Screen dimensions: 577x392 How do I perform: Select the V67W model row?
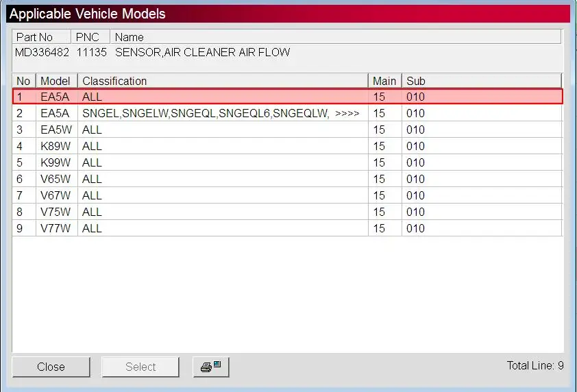pos(287,195)
